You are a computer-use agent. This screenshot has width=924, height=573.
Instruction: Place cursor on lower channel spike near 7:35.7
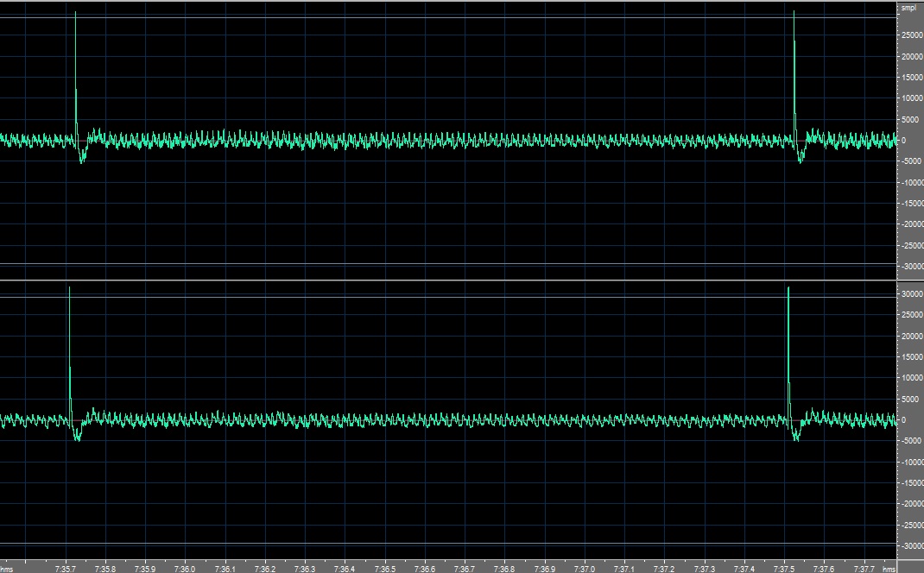coord(70,352)
